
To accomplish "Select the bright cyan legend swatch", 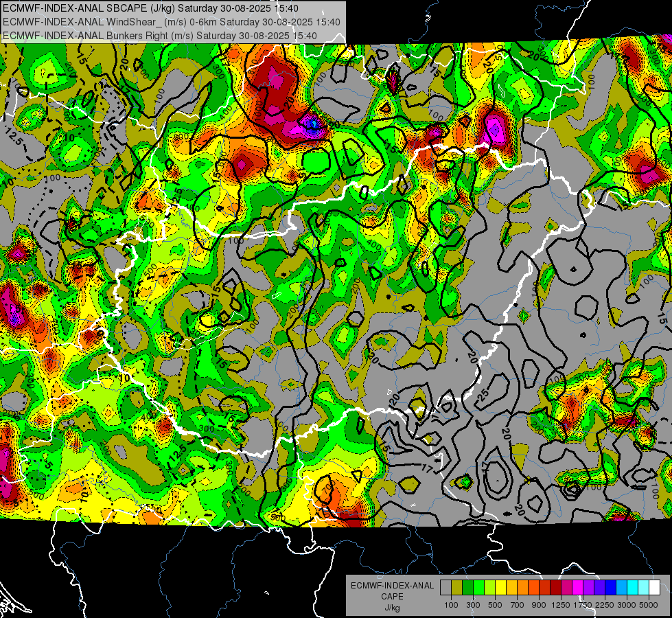I will click(x=633, y=588).
